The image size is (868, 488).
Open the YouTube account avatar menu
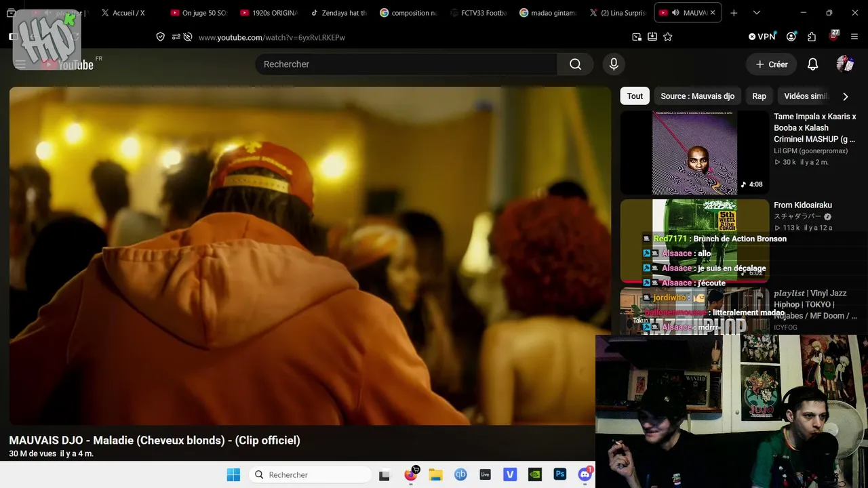tap(845, 64)
